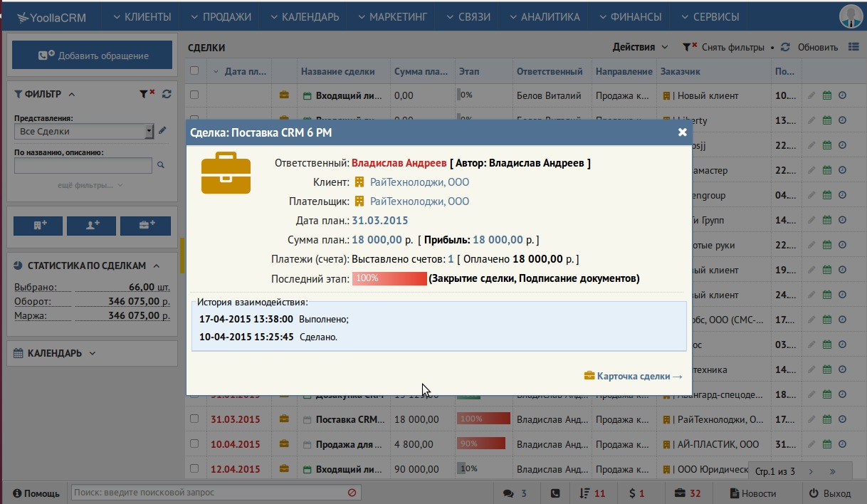Open Все Сделки views dropdown
This screenshot has width=867, height=504.
coord(84,131)
